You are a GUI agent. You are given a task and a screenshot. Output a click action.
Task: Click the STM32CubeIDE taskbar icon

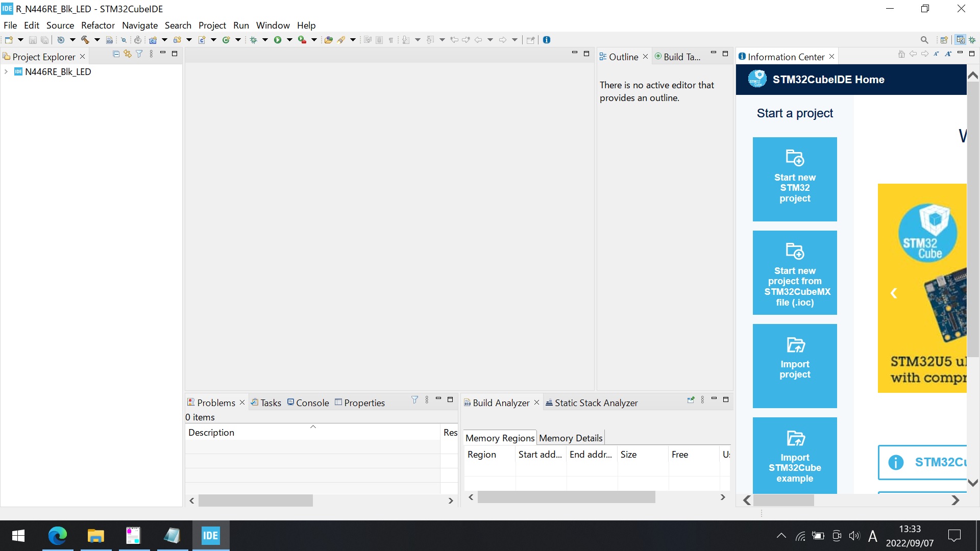coord(211,536)
